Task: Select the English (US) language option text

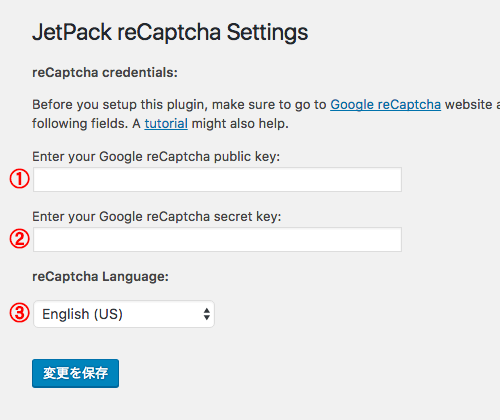Action: click(82, 314)
